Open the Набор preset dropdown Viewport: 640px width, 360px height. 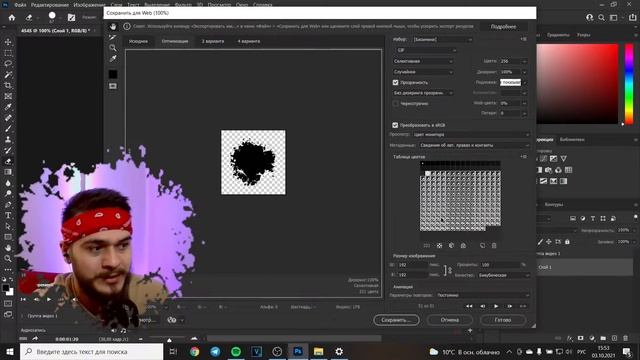(x=442, y=40)
